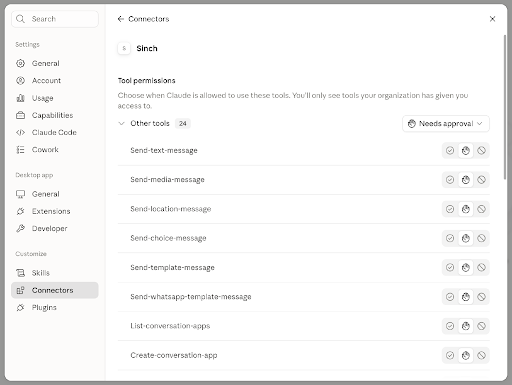Open Capabilities settings
The image size is (512, 385).
coord(55,115)
